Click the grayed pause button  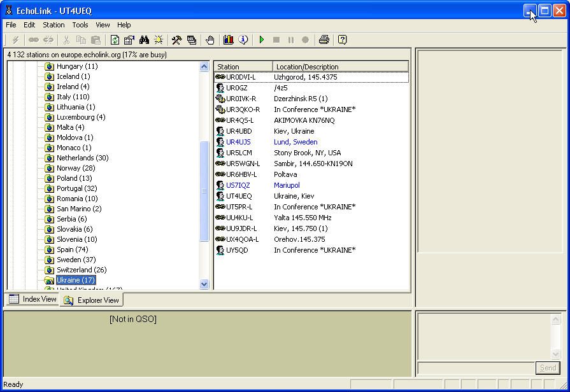pos(291,40)
